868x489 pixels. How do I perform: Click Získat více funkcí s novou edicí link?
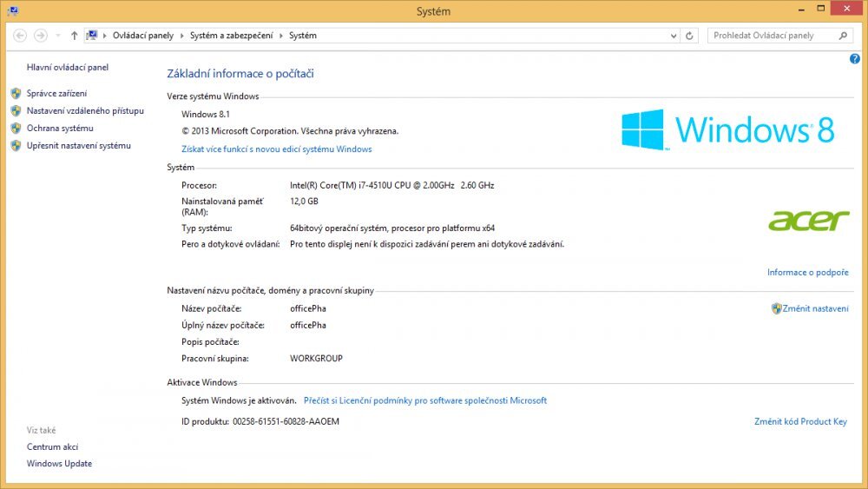(x=277, y=149)
